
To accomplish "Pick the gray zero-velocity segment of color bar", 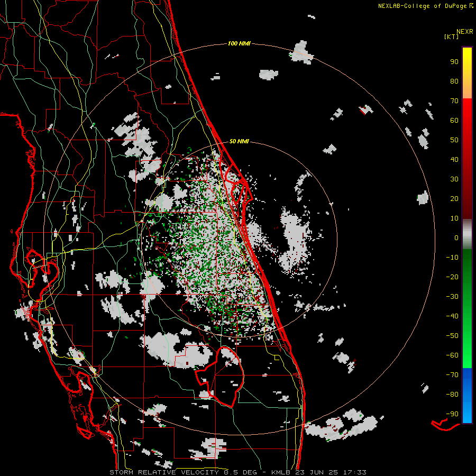I will 467,234.
